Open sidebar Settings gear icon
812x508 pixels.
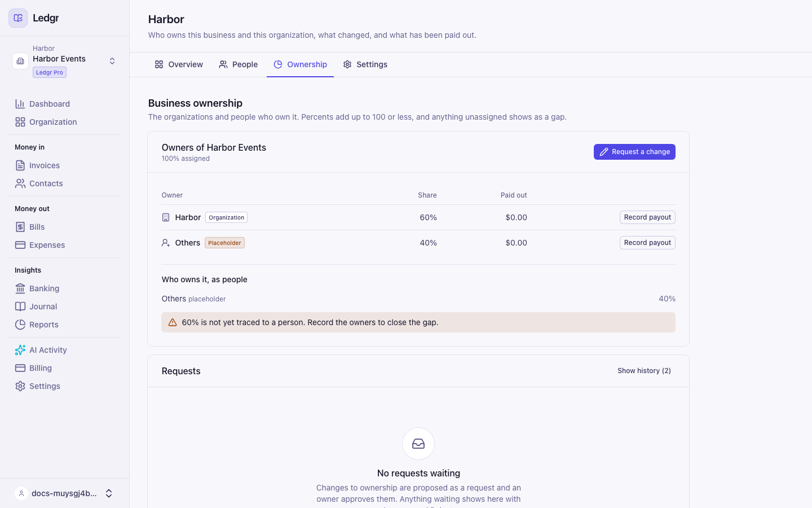coord(20,386)
